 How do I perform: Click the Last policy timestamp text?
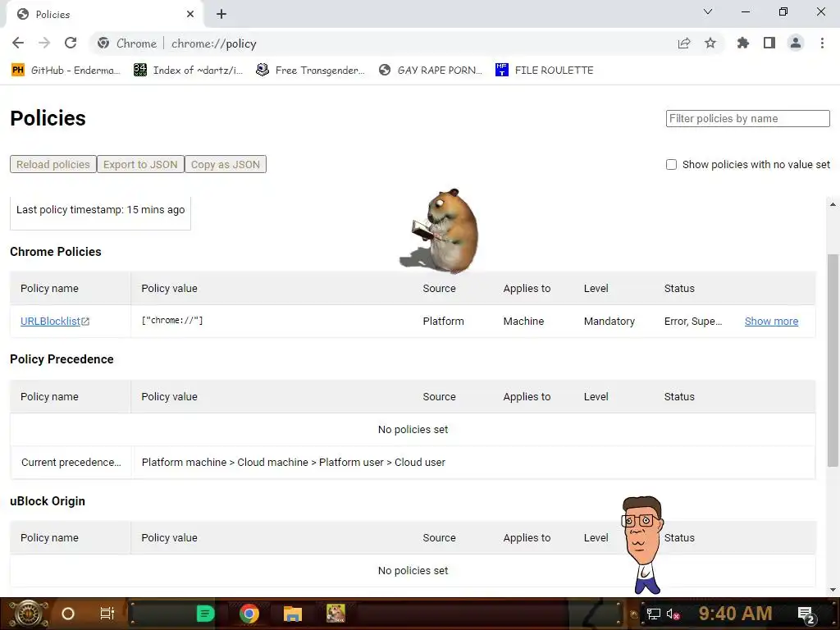coord(100,209)
